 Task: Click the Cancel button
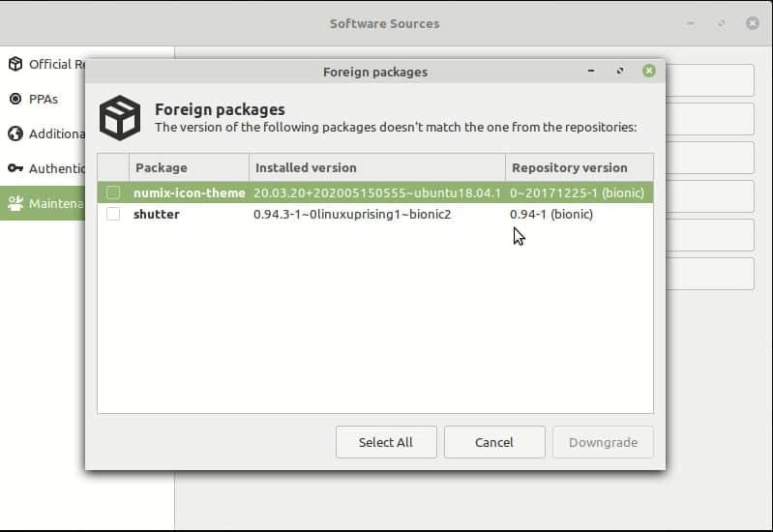tap(494, 442)
